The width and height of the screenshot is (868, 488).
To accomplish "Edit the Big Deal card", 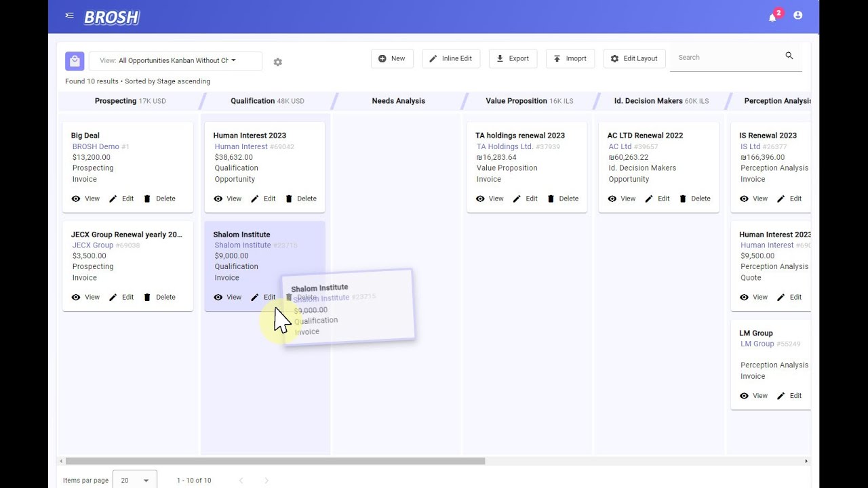I will tap(121, 199).
